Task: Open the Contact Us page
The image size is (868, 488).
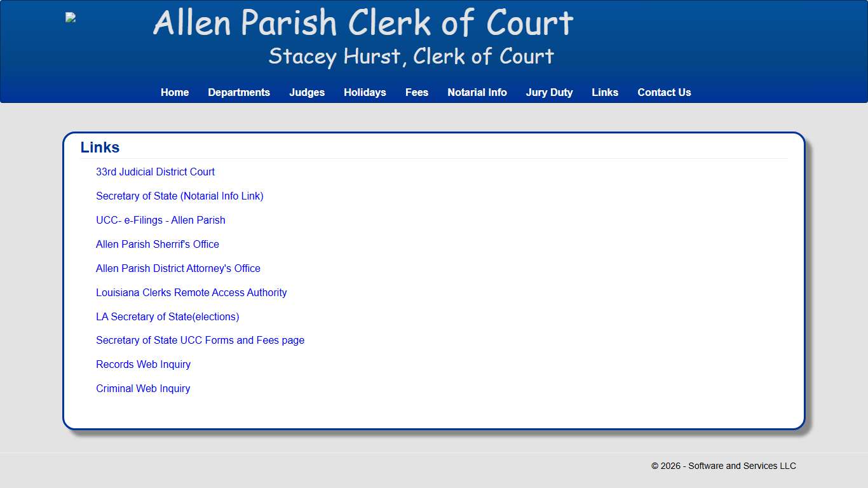Action: pos(664,92)
